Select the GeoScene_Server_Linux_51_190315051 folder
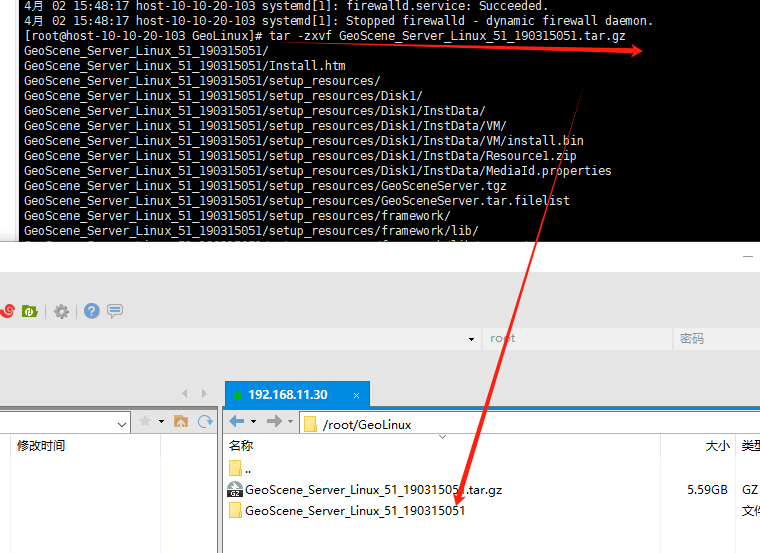 [355, 510]
